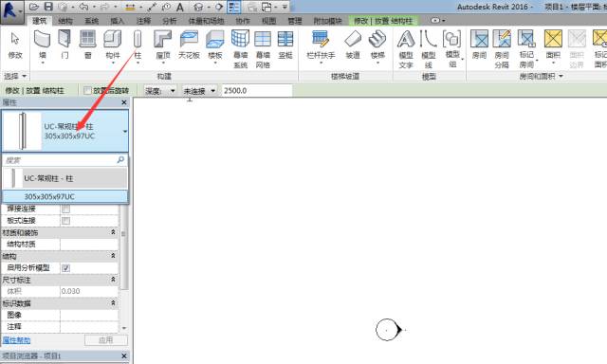Toggle the 放置后旋转 (Rotate after placement) checkbox
Screen dimensions: 607x364
coord(87,90)
